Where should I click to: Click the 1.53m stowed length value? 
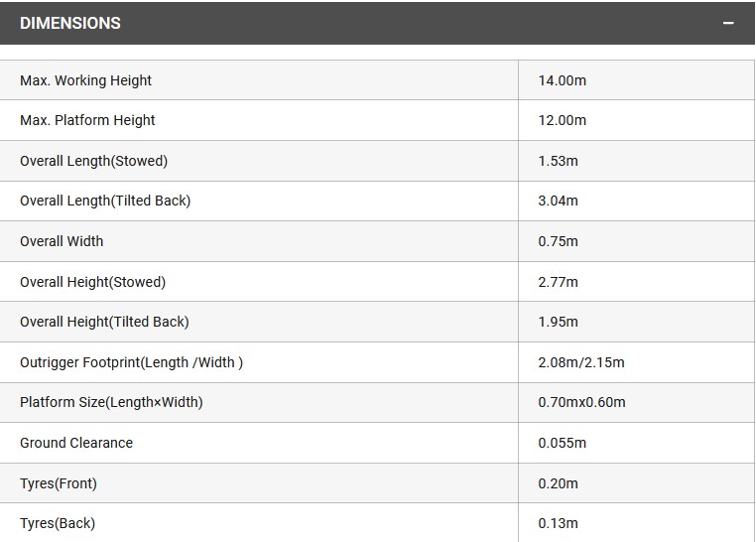click(559, 161)
